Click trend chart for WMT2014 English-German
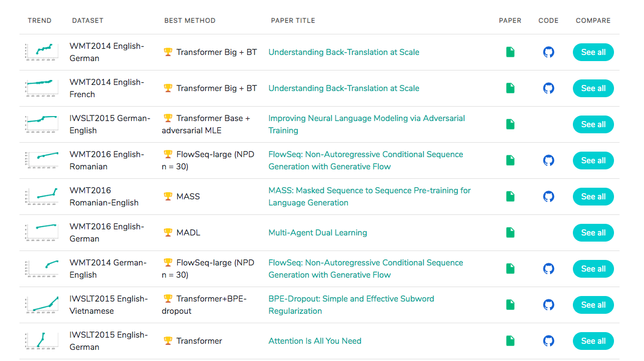The image size is (644, 361). pos(41,52)
